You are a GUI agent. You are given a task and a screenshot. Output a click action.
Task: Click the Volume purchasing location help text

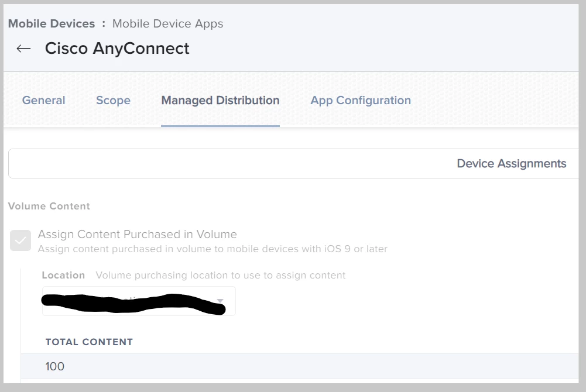coord(221,276)
